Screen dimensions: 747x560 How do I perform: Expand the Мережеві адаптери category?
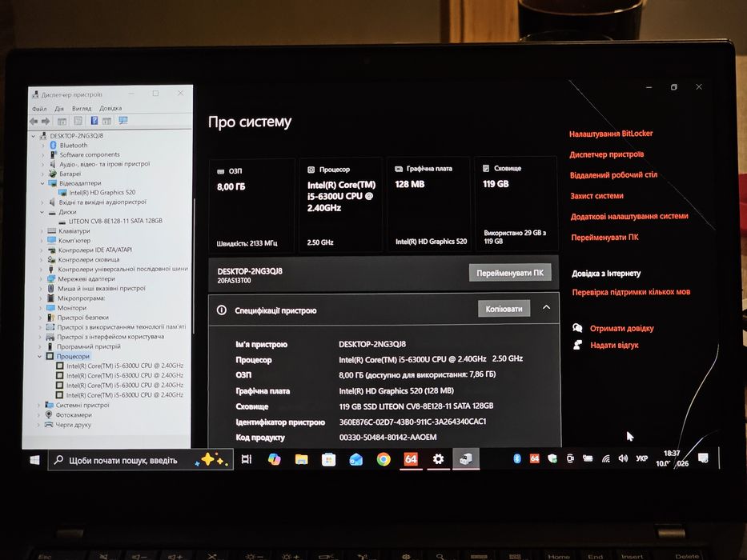click(42, 279)
